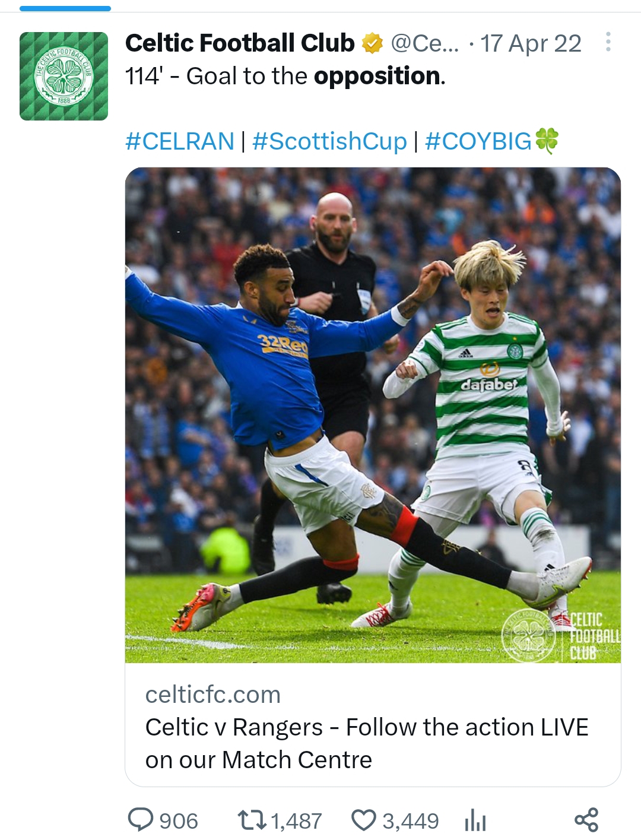641x840 pixels.
Task: Open the #ScottishCup hashtag
Action: pyautogui.click(x=329, y=141)
